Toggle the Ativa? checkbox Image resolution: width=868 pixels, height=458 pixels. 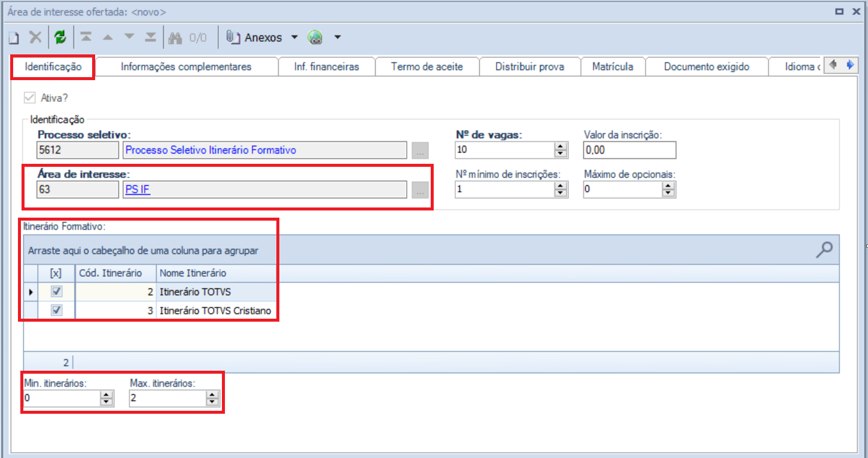pyautogui.click(x=29, y=97)
